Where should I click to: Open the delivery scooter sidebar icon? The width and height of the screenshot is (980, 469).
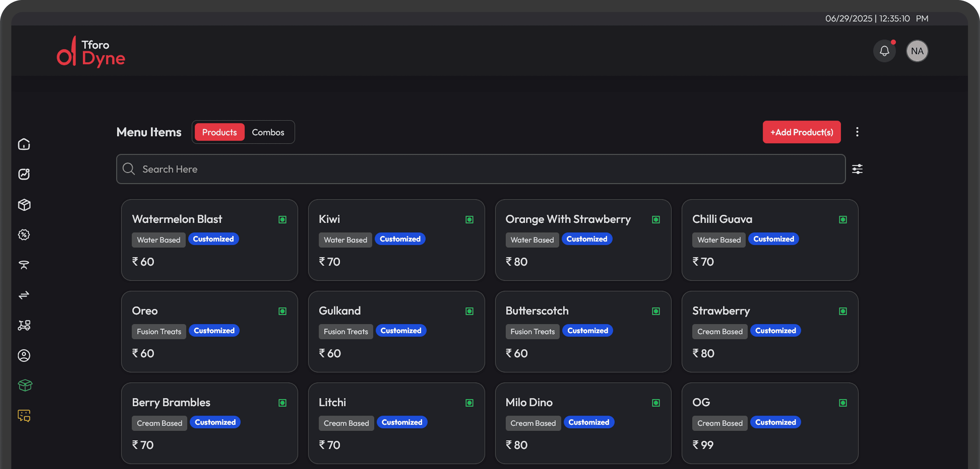[24, 325]
